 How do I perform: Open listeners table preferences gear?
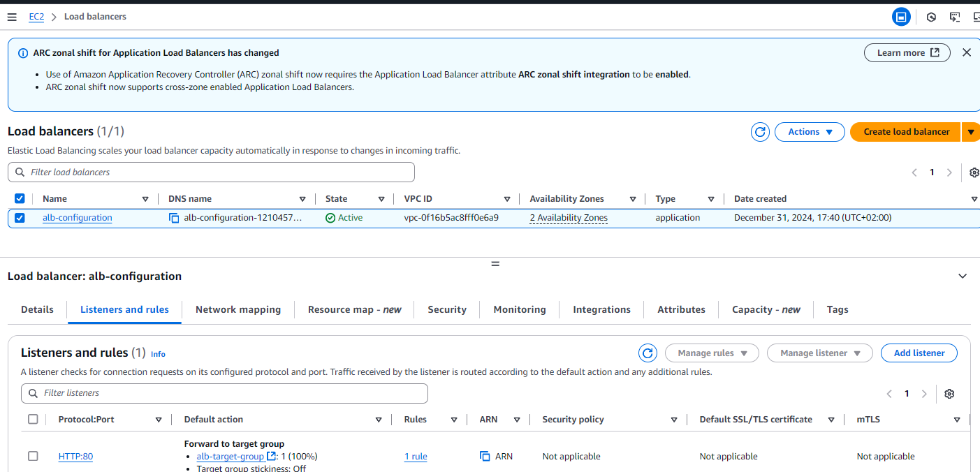[x=949, y=394]
